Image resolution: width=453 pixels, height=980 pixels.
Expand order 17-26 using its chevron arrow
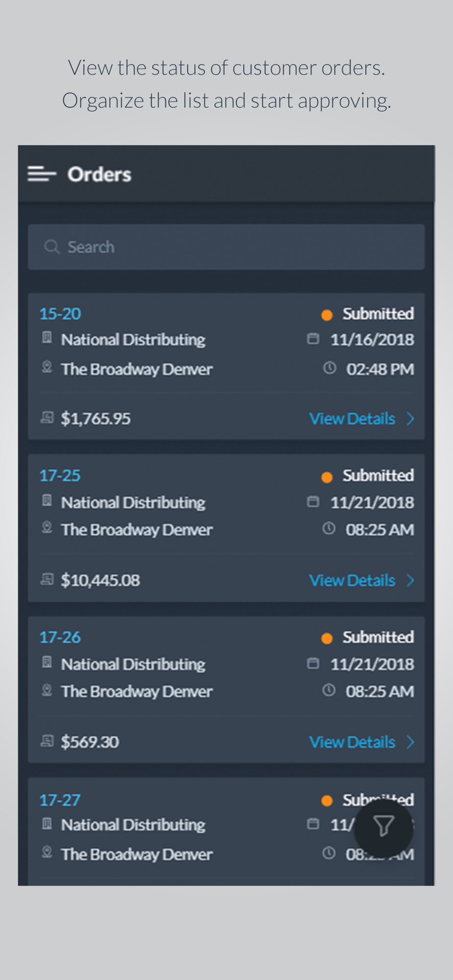tap(410, 742)
